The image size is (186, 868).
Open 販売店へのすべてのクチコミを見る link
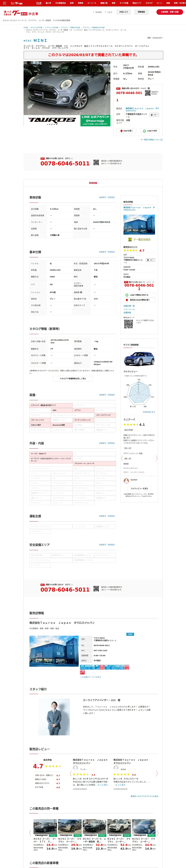pos(144,796)
